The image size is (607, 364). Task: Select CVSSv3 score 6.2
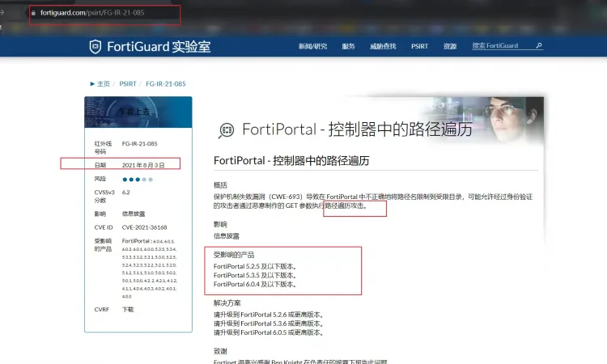pyautogui.click(x=125, y=193)
